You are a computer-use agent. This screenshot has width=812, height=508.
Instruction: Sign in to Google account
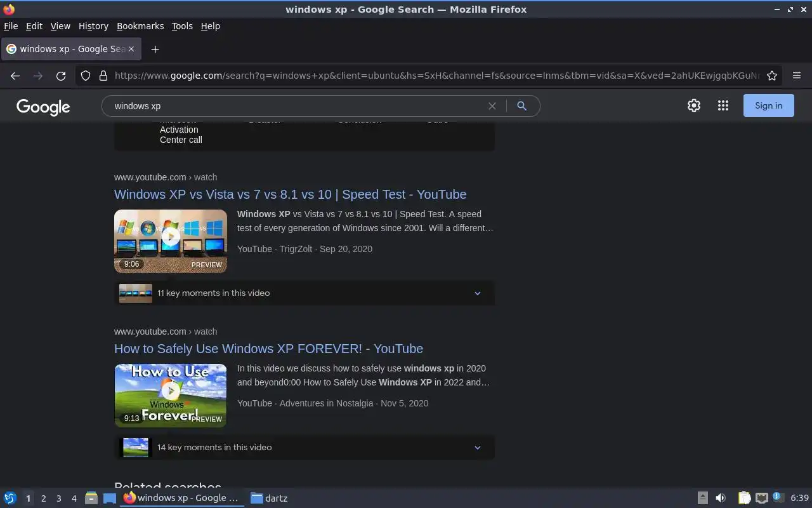tap(768, 105)
